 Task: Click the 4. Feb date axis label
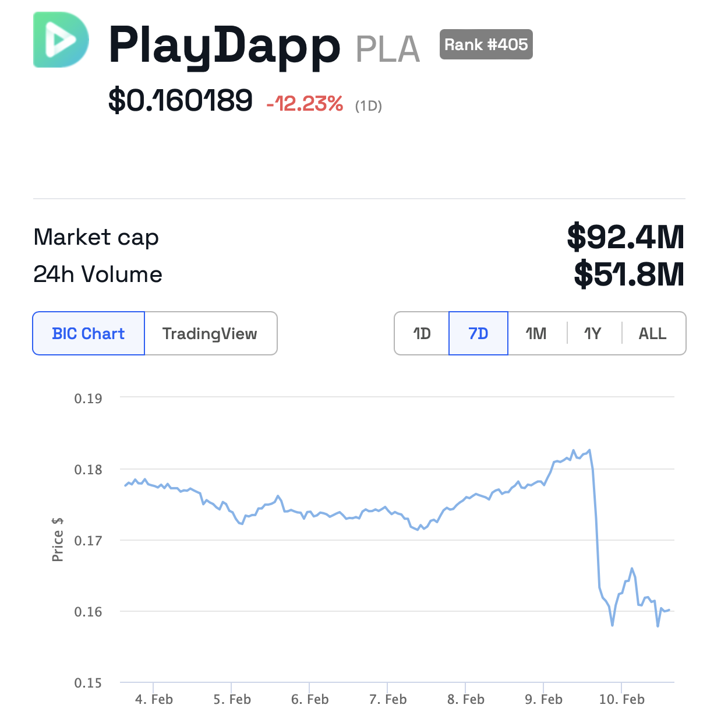pyautogui.click(x=154, y=699)
